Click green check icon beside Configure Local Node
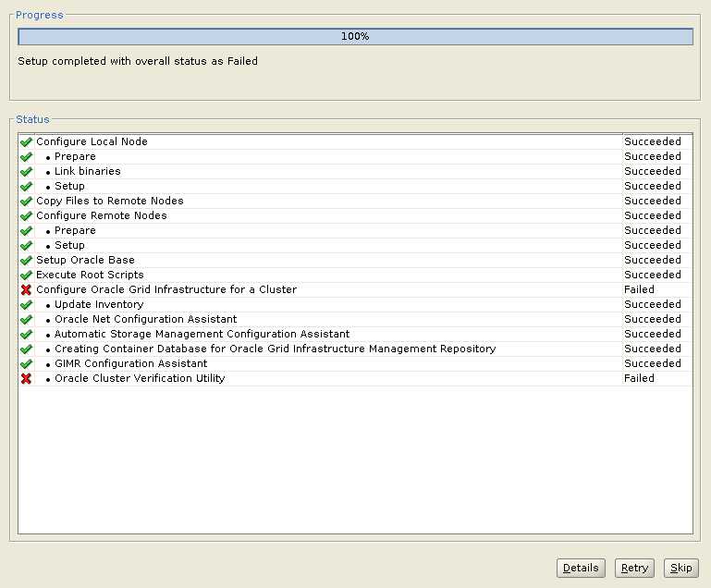This screenshot has height=588, width=711. 26,141
